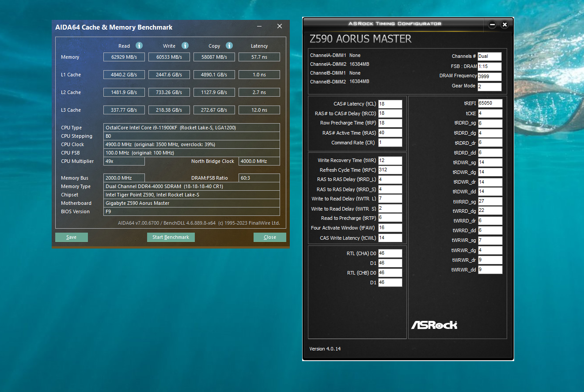Click the Write Recovery Time (tWR) field
The image size is (584, 392).
[x=390, y=160]
